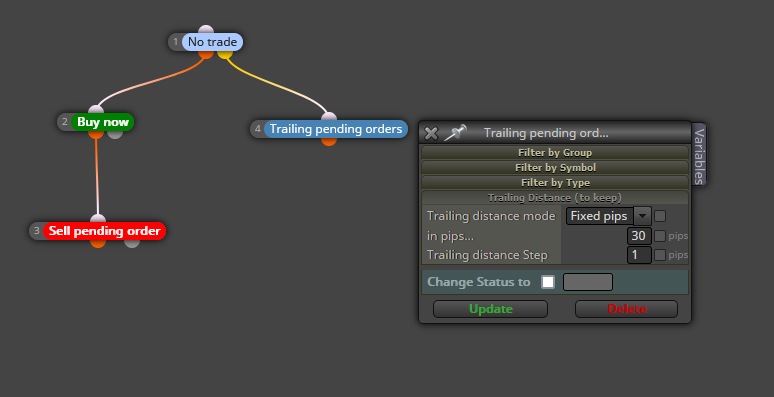Click the green Update button
This screenshot has height=397, width=774.
[x=491, y=309]
